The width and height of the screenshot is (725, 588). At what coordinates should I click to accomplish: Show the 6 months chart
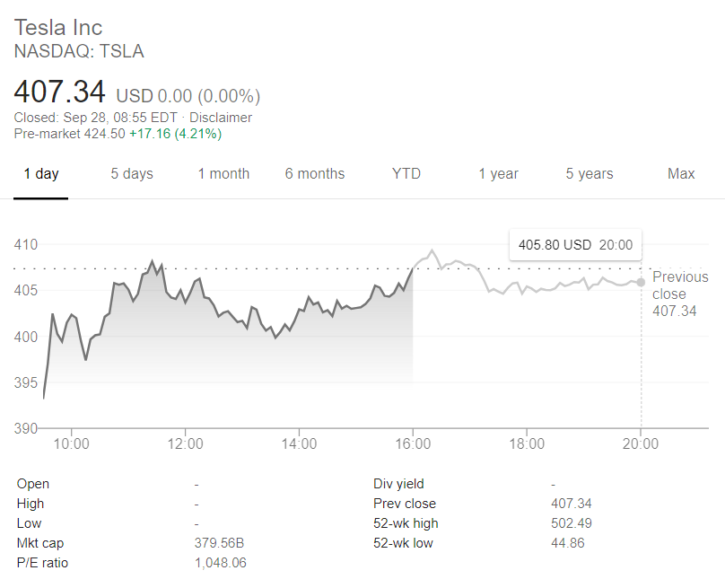click(x=315, y=174)
